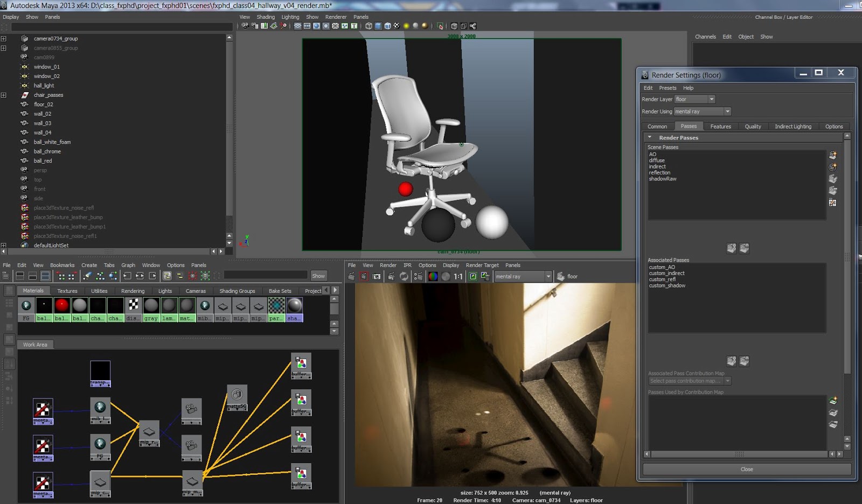Remove the rendered image via trash icon

486,276
